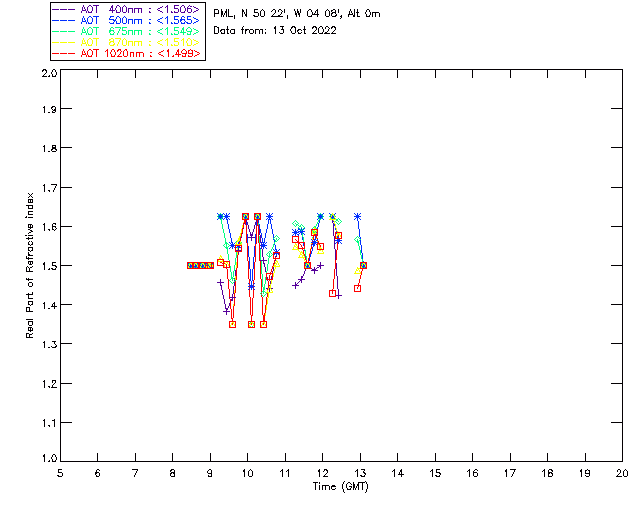Click the AOT 1020nm legend entry

point(126,53)
